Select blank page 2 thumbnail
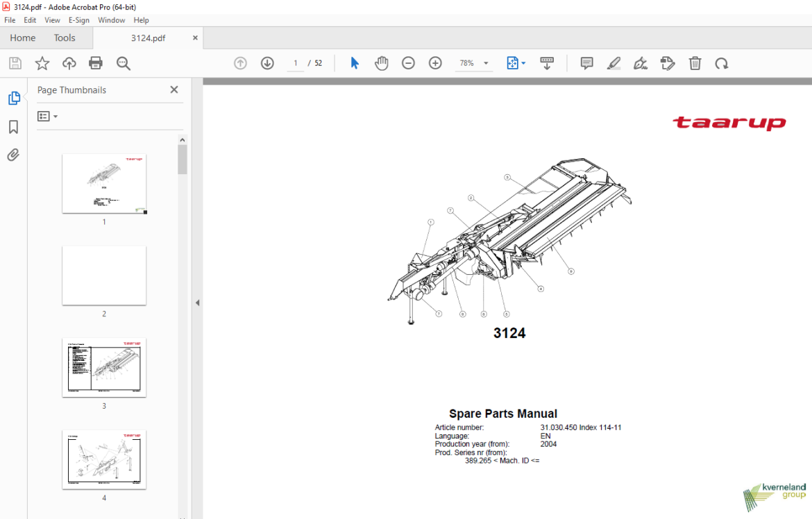This screenshot has width=812, height=519. click(x=104, y=275)
